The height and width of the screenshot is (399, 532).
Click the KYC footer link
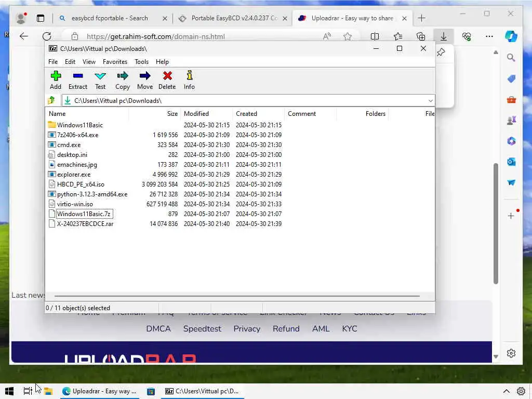(350, 329)
